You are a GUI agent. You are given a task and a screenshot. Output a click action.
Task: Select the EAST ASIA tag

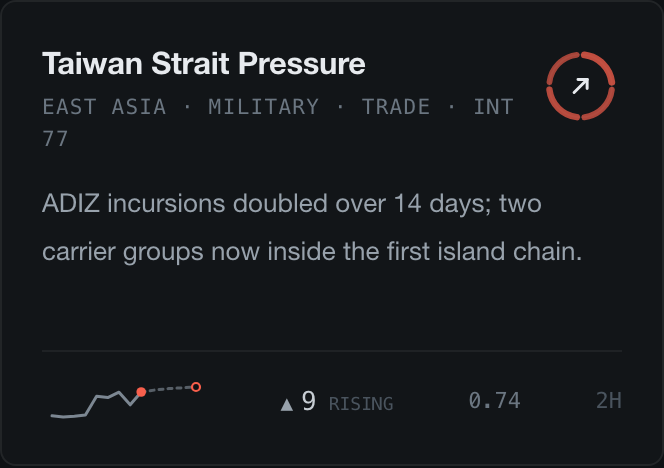[104, 106]
